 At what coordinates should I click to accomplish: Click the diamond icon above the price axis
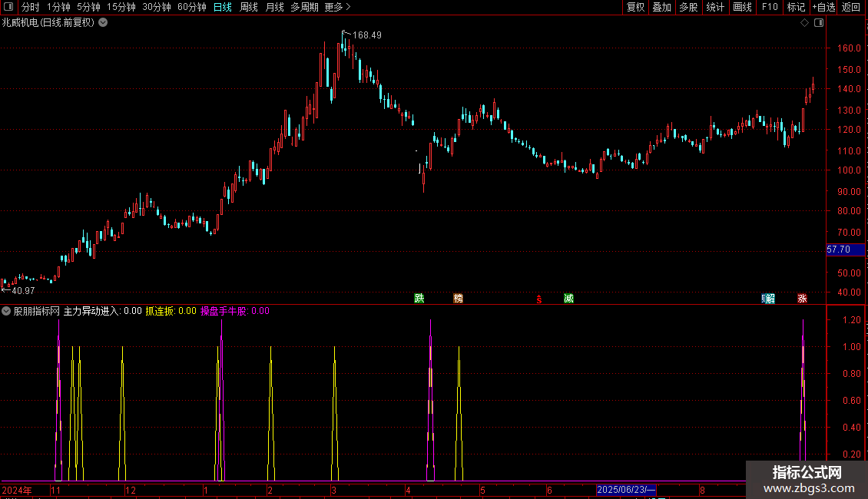tap(804, 23)
